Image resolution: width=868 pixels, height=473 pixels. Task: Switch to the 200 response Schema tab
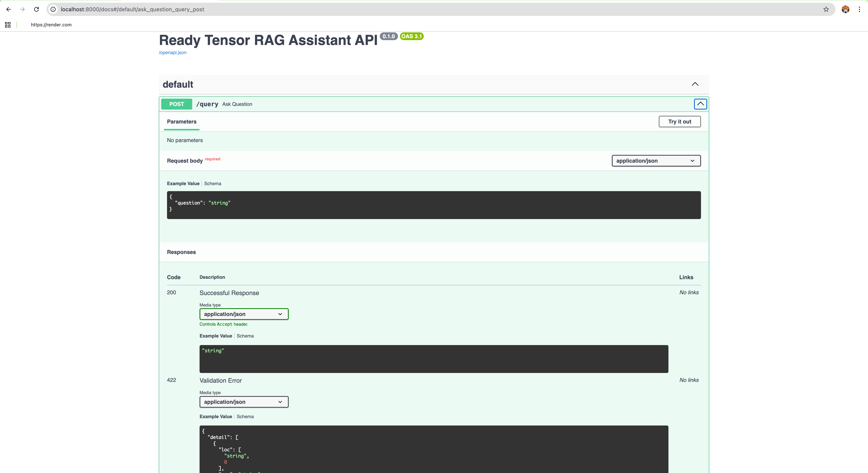(245, 336)
